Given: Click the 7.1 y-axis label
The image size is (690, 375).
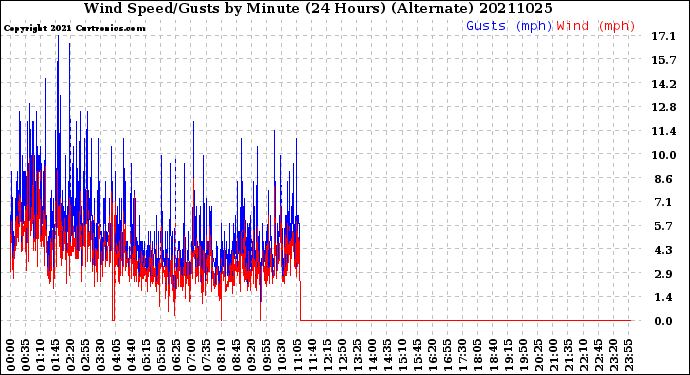Looking at the screenshot, I should pos(664,202).
